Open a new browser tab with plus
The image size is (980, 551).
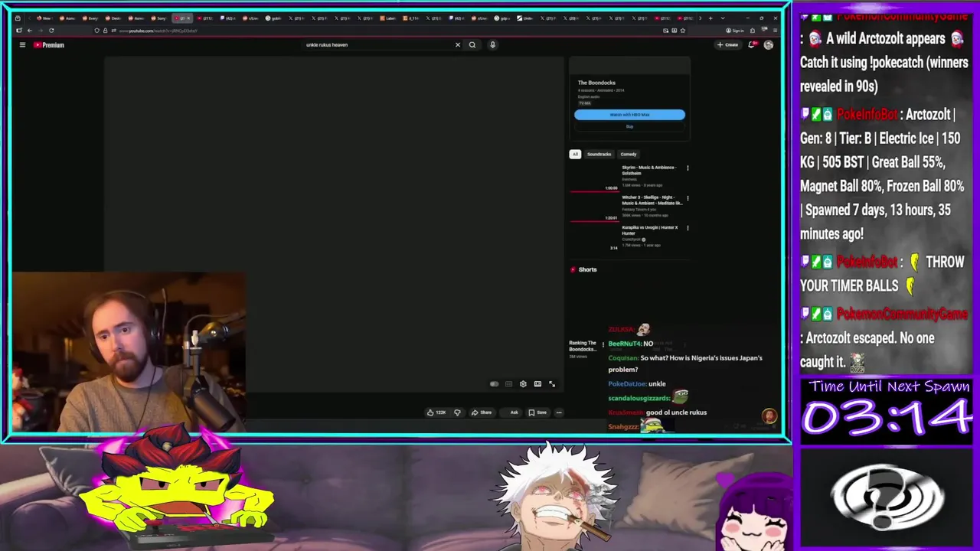[x=710, y=18]
